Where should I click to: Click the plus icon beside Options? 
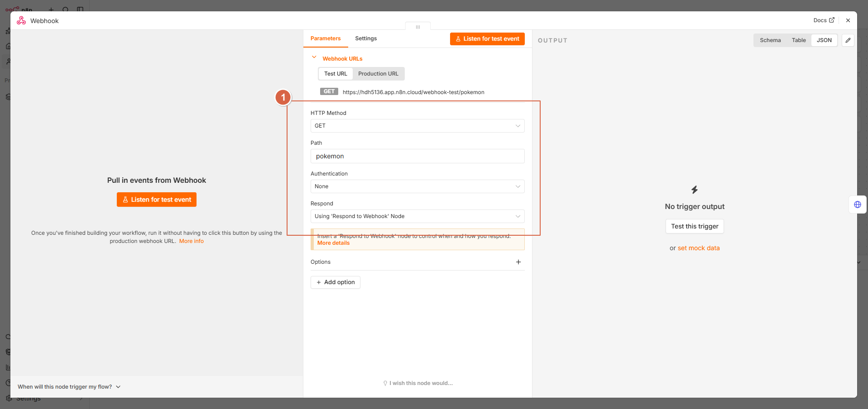point(518,262)
